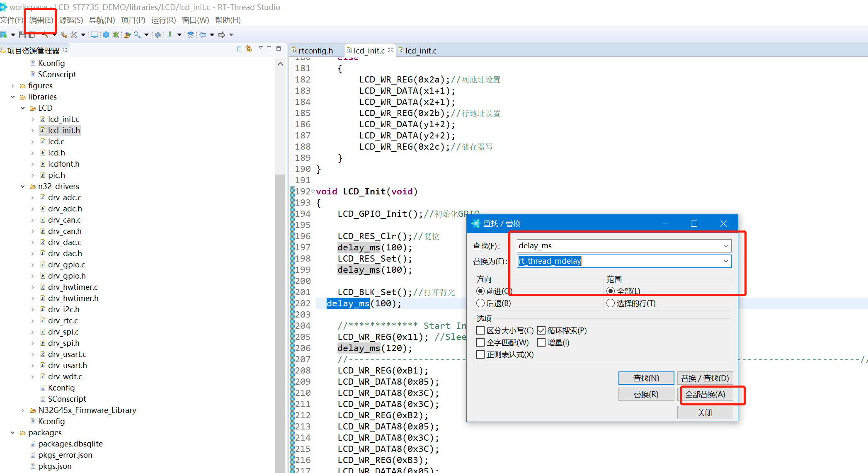868x473 pixels.
Task: Click the magnifier search toolbar icon
Action: pos(137,35)
